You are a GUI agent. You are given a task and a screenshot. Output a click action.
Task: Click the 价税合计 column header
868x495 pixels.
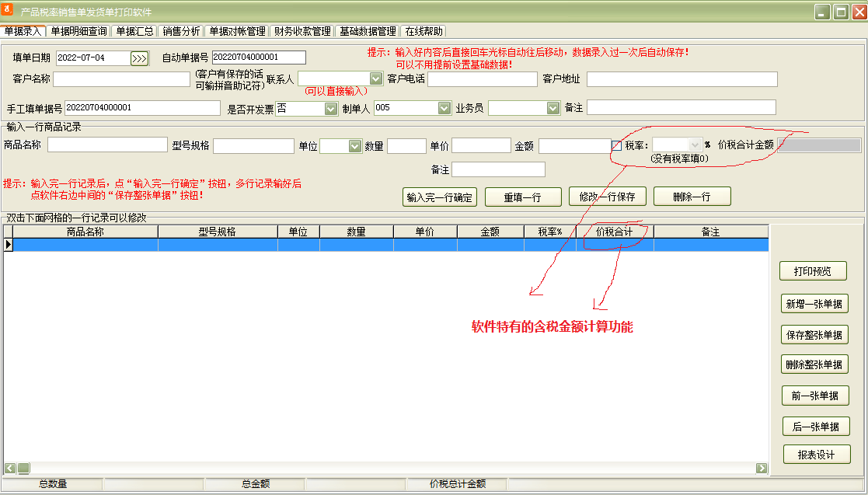[x=615, y=232]
